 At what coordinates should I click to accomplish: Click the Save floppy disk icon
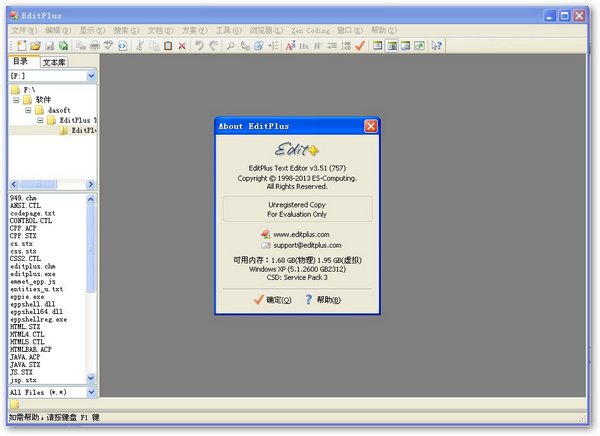(50, 46)
